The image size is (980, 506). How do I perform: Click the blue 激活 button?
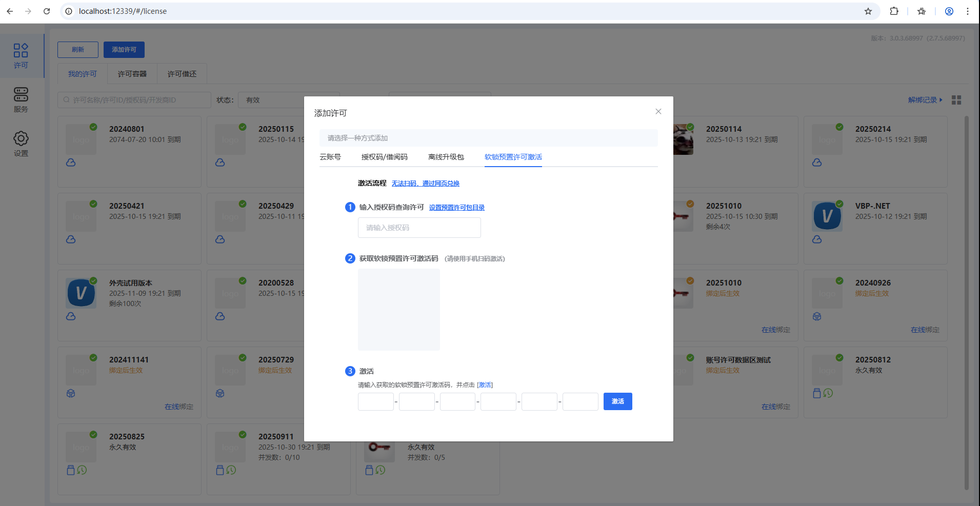[618, 401]
